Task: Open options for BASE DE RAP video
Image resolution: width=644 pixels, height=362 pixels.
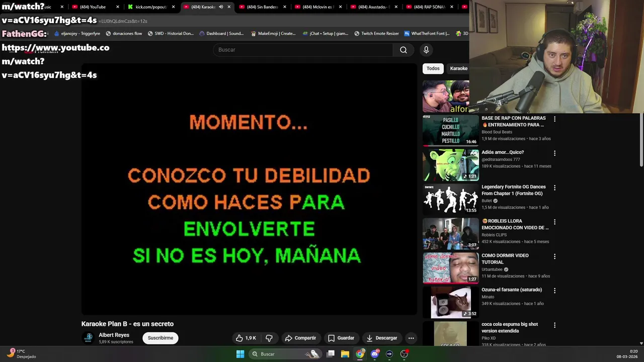Action: [x=554, y=119]
